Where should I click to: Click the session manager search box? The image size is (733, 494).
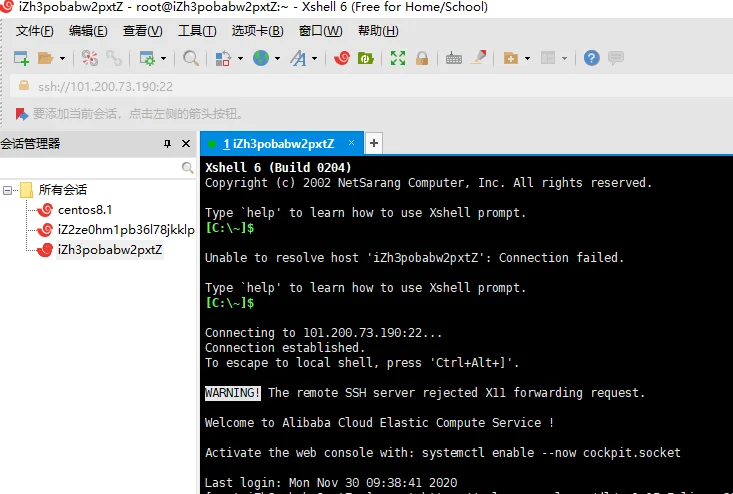point(89,168)
